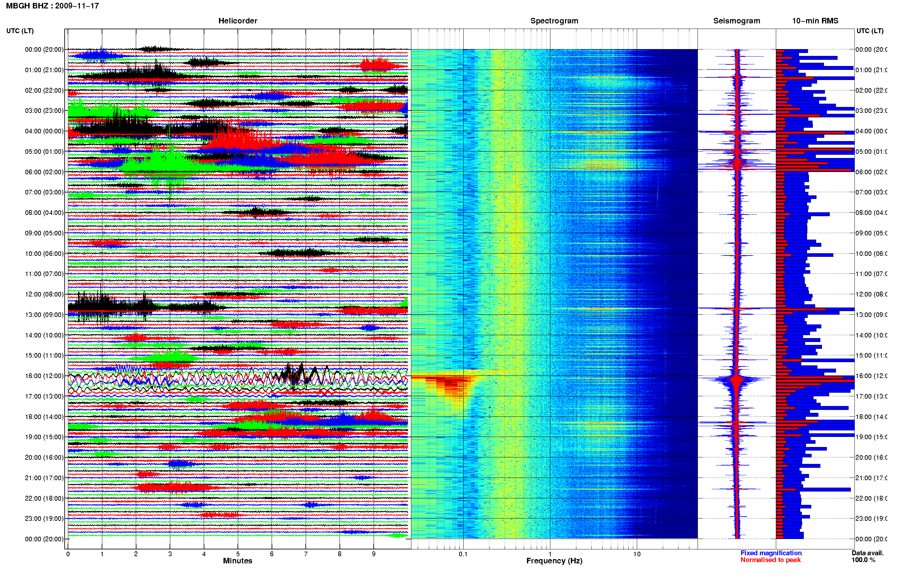924x578 pixels.
Task: Click the left '09:00 (05:00)' time label
Action: [x=44, y=233]
